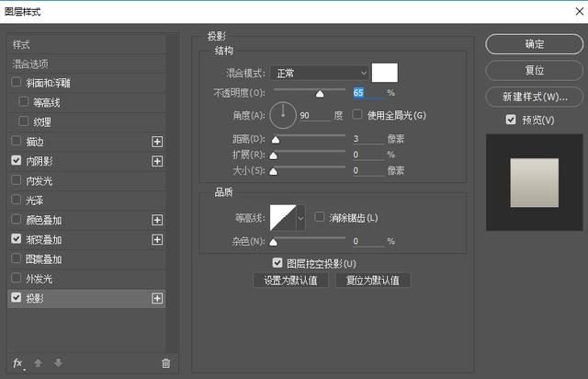Screen dimensions: 588x379
Task: Open the fx add-style menu icon
Action: point(18,363)
